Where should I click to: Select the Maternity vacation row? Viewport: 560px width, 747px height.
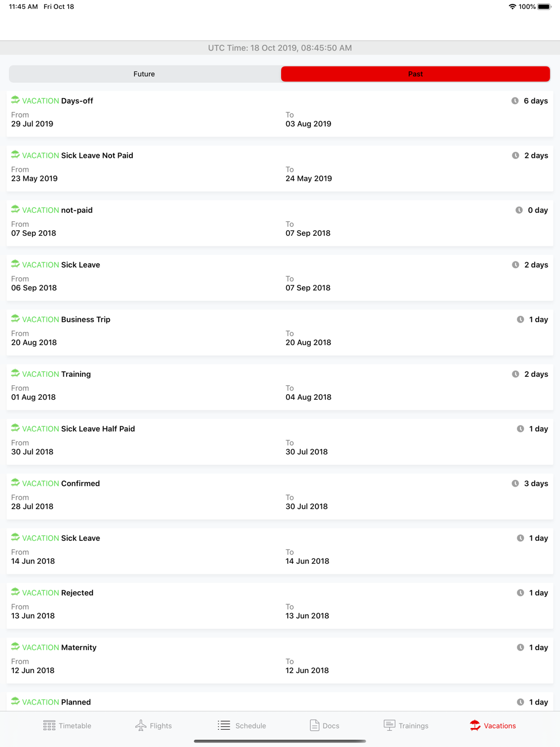click(280, 660)
